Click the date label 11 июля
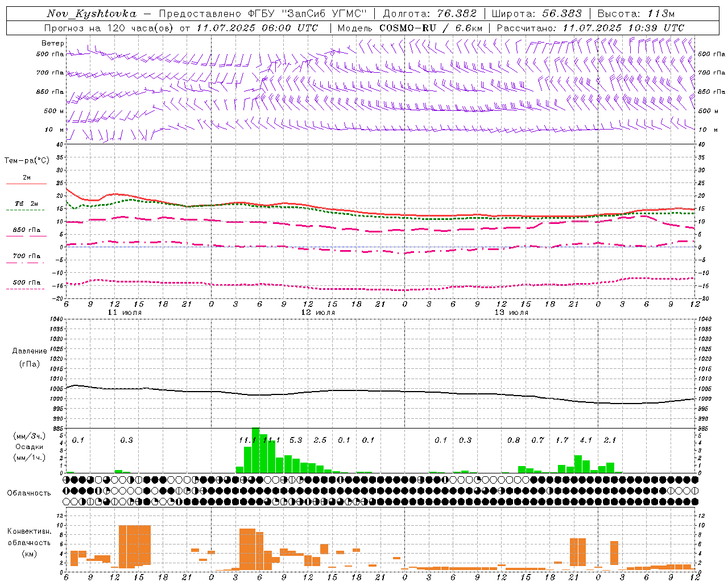The height and width of the screenshot is (582, 728). coord(125,313)
